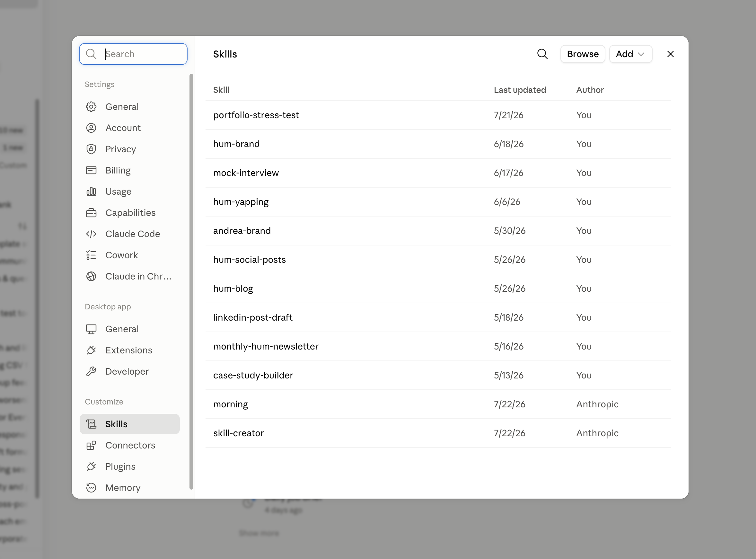Open Privacy settings shield icon
Image resolution: width=756 pixels, height=559 pixels.
tap(91, 149)
